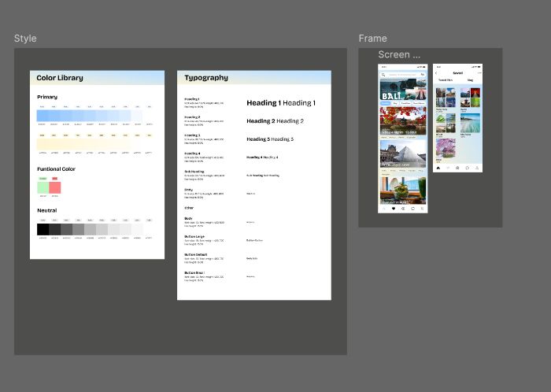Click the 'Sub Heading' style label in the left column

click(194, 172)
